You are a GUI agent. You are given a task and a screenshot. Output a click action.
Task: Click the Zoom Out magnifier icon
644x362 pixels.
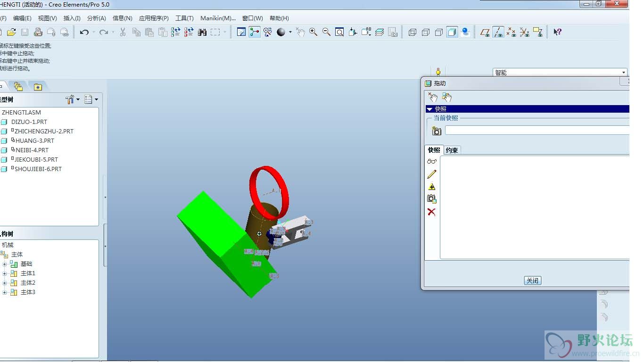click(x=326, y=32)
